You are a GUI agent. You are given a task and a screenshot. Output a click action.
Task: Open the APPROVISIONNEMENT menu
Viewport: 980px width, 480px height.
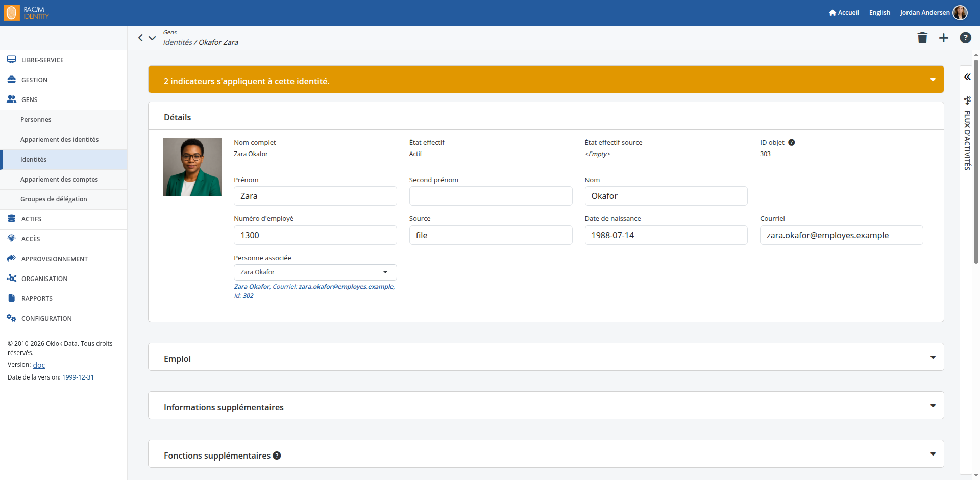pyautogui.click(x=63, y=259)
